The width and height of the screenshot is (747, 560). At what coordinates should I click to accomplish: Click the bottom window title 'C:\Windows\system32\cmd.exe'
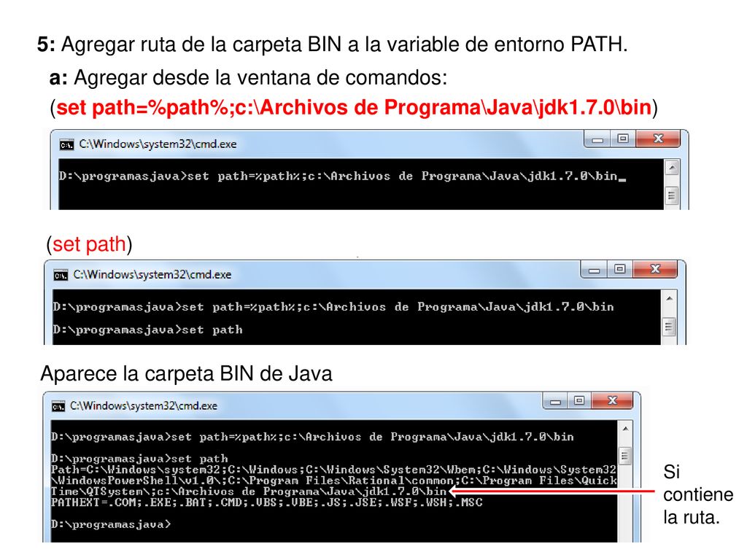click(144, 405)
